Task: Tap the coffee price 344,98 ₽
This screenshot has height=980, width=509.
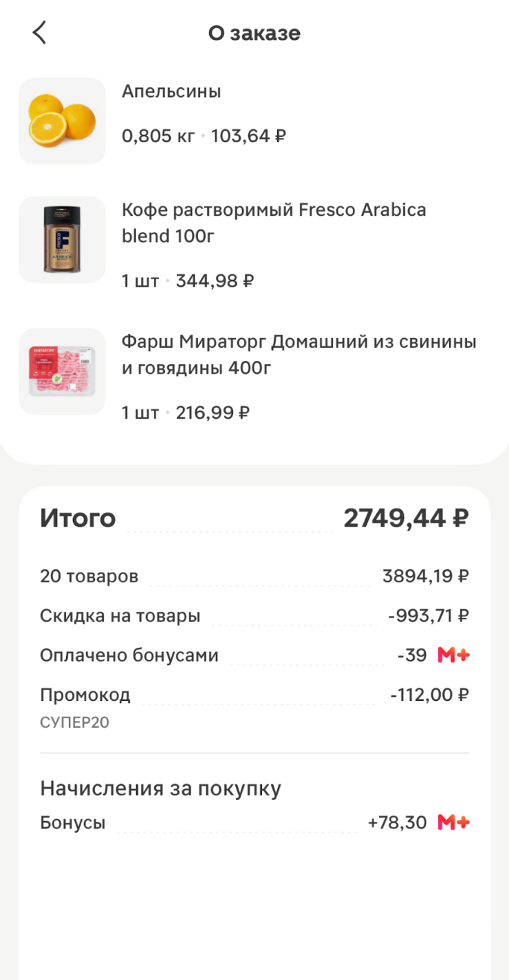Action: [215, 280]
